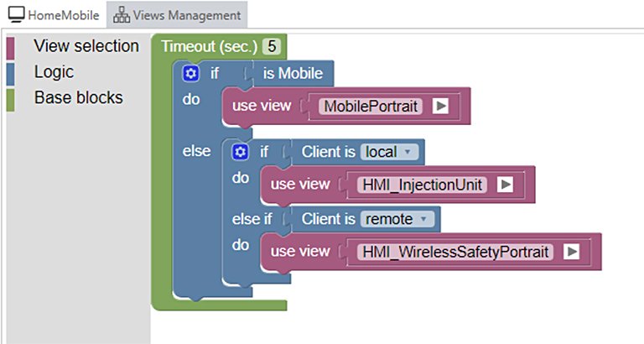Open the Logic block category

tap(54, 72)
